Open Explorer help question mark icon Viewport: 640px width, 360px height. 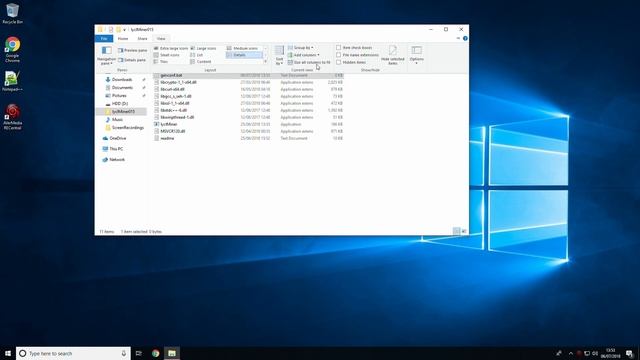pos(465,38)
